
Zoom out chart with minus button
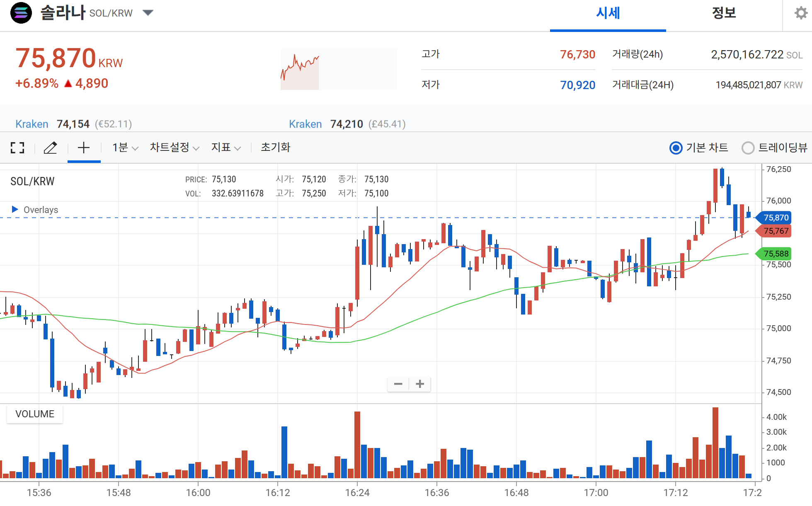coord(398,384)
